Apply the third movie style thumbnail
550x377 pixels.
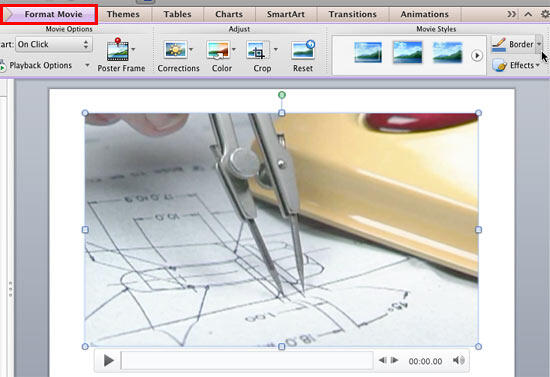[447, 53]
